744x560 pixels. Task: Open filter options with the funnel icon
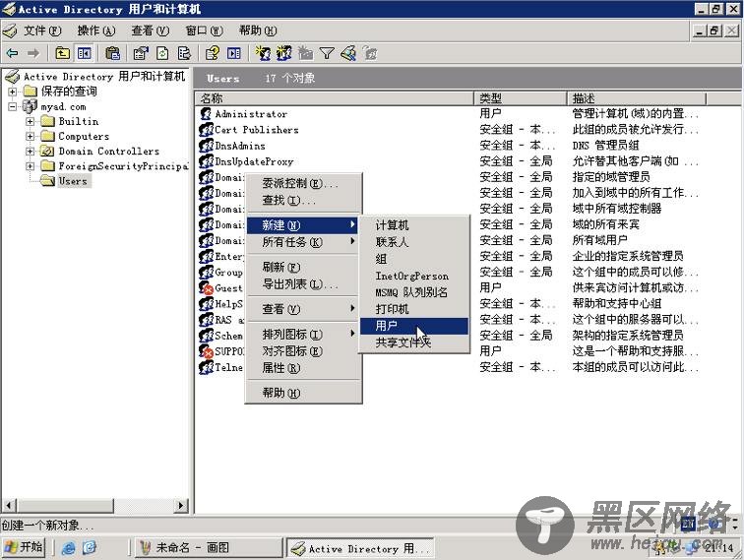point(327,53)
